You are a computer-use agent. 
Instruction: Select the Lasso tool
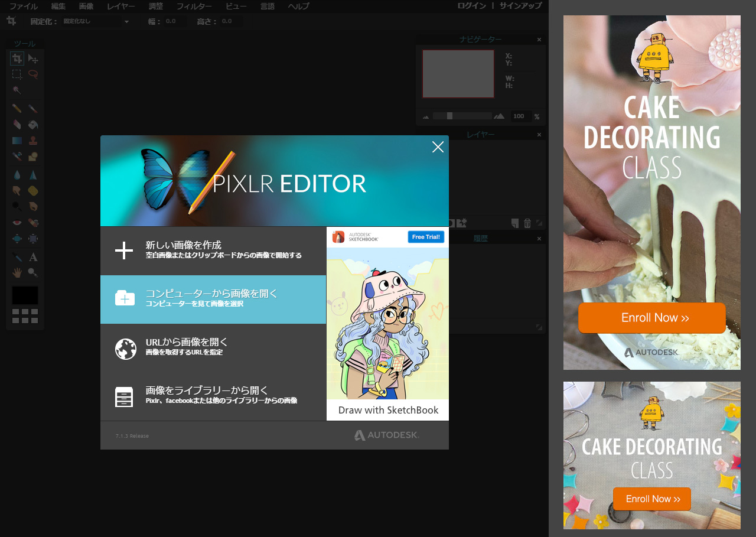tap(33, 74)
